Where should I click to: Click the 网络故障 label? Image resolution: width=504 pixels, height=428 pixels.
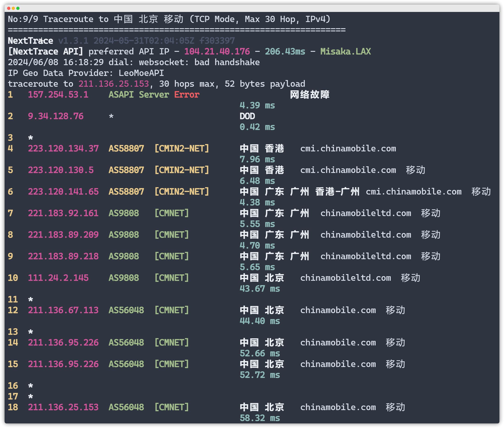pyautogui.click(x=310, y=95)
